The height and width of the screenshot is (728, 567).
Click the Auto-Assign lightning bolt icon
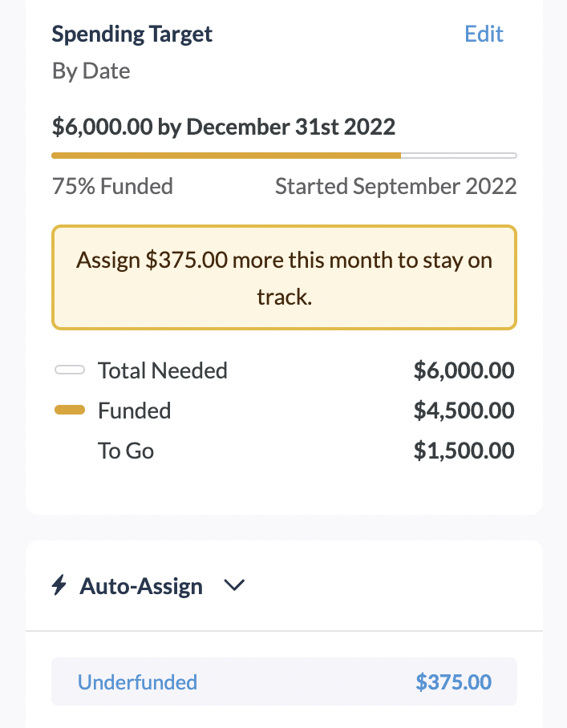click(59, 586)
